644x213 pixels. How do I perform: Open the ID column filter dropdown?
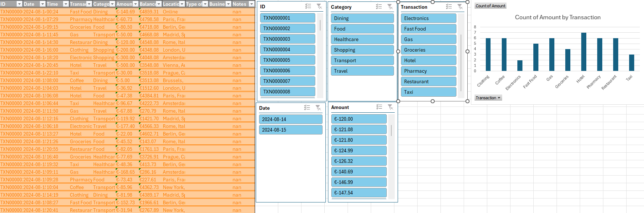[x=19, y=4]
